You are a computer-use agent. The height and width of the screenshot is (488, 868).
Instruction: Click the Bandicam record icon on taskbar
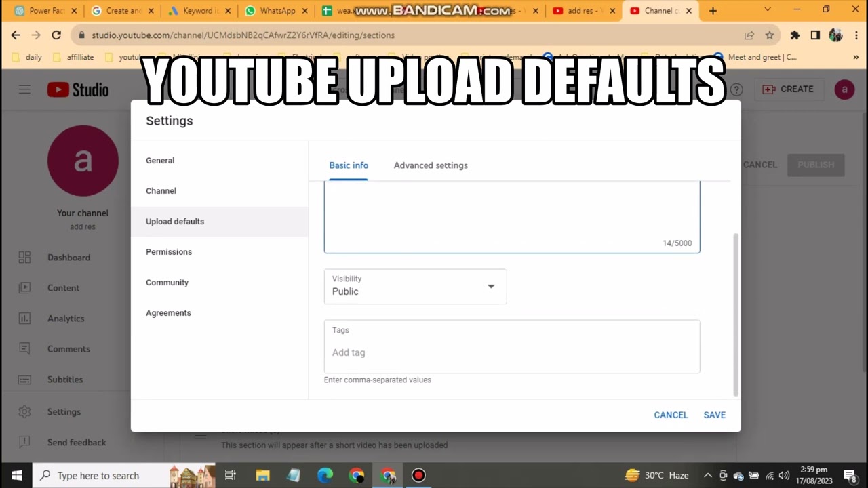pyautogui.click(x=418, y=475)
